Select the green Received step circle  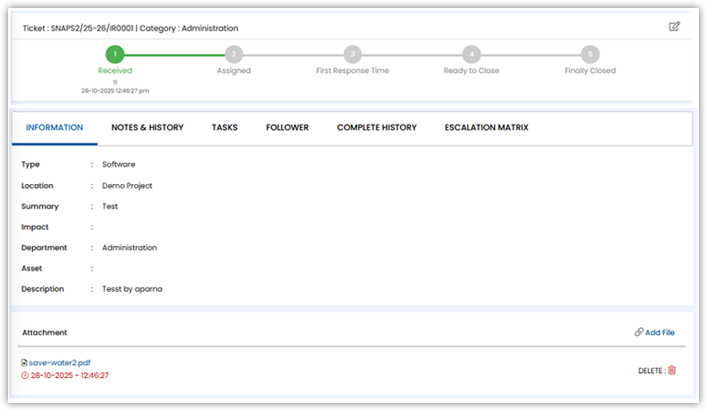pyautogui.click(x=115, y=54)
